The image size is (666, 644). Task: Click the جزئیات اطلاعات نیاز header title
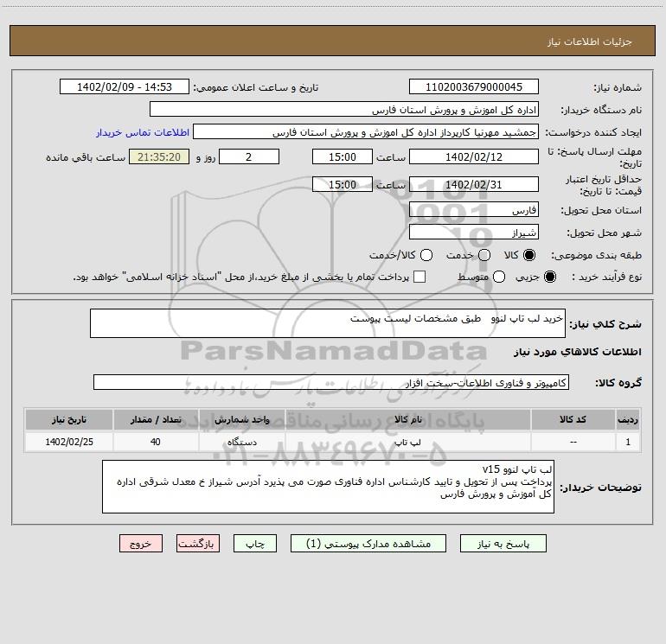[x=590, y=41]
